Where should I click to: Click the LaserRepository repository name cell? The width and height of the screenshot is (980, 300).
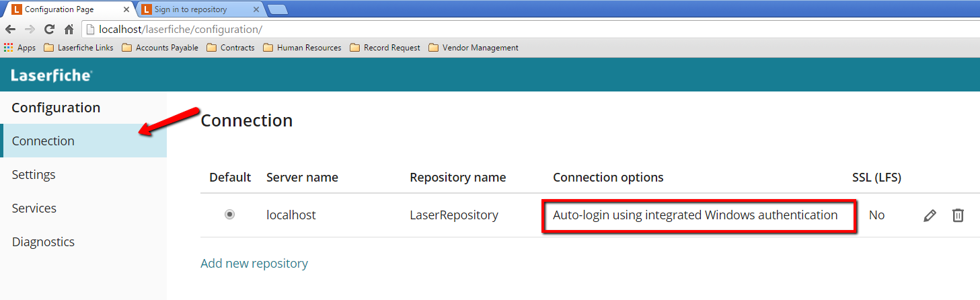(x=454, y=215)
